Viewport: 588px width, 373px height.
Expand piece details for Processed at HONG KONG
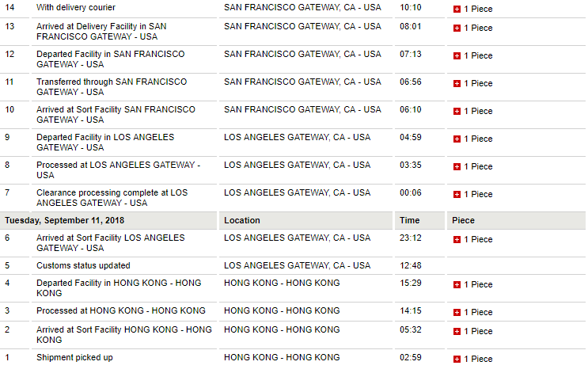coord(457,313)
